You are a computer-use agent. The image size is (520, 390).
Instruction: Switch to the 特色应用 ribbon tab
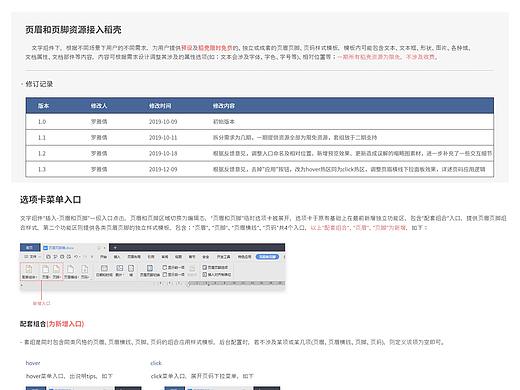244,257
